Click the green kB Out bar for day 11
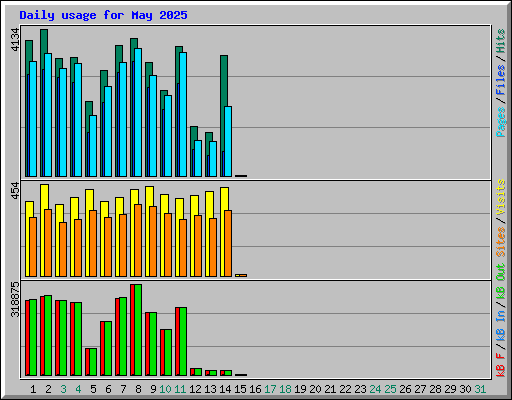Image resolution: width=512 pixels, height=400 pixels. point(183,342)
